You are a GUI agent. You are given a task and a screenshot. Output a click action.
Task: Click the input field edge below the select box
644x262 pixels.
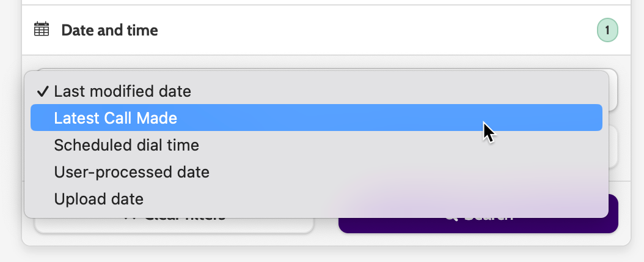[x=614, y=147]
